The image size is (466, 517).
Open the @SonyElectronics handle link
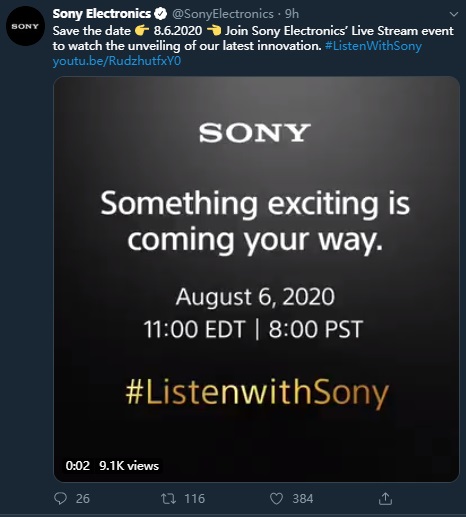pyautogui.click(x=222, y=14)
